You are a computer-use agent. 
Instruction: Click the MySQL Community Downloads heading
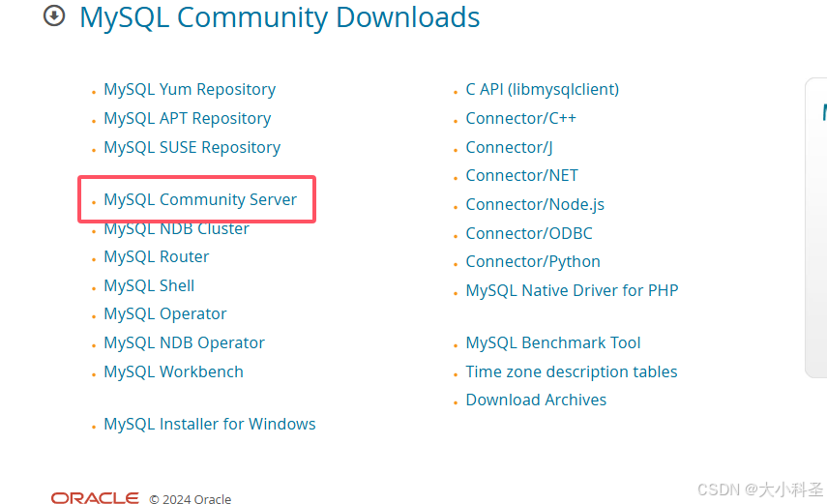pos(280,17)
